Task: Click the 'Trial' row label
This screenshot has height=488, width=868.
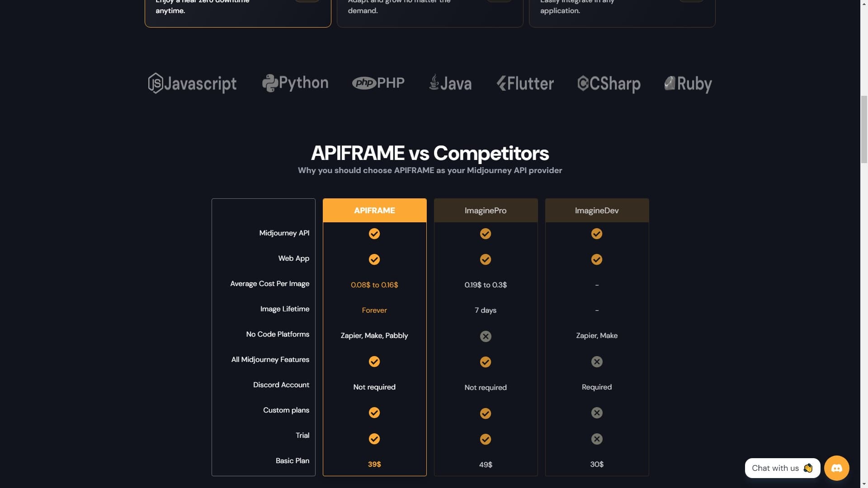Action: (302, 435)
